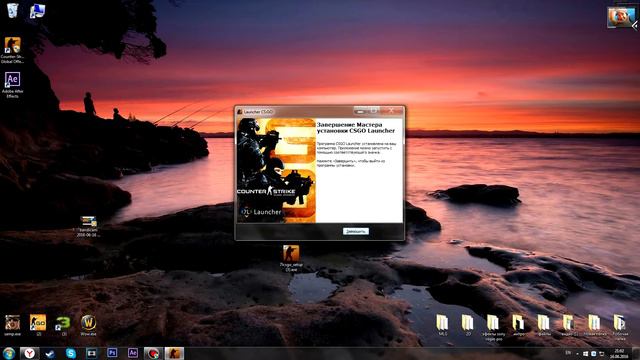Select the green 3 game desktop shortcut
The height and width of the screenshot is (360, 640).
click(x=63, y=325)
